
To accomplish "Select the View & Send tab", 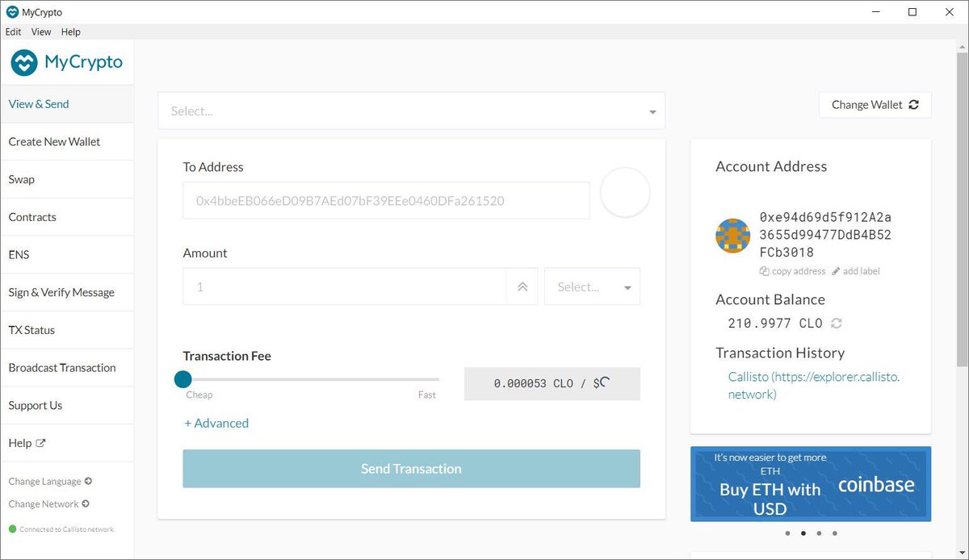I will pyautogui.click(x=67, y=104).
